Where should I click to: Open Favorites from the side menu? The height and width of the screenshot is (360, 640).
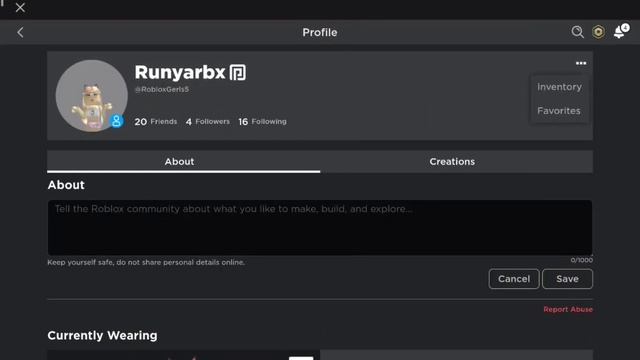click(x=559, y=111)
